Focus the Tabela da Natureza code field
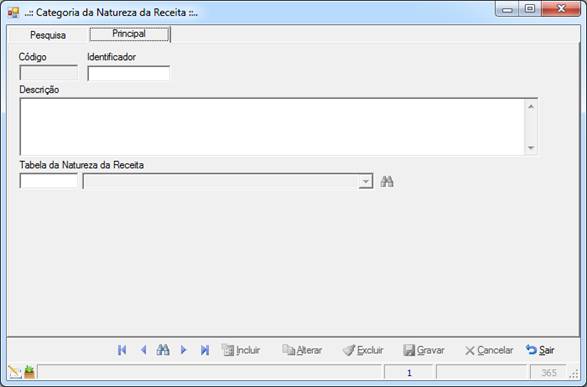 click(x=48, y=181)
